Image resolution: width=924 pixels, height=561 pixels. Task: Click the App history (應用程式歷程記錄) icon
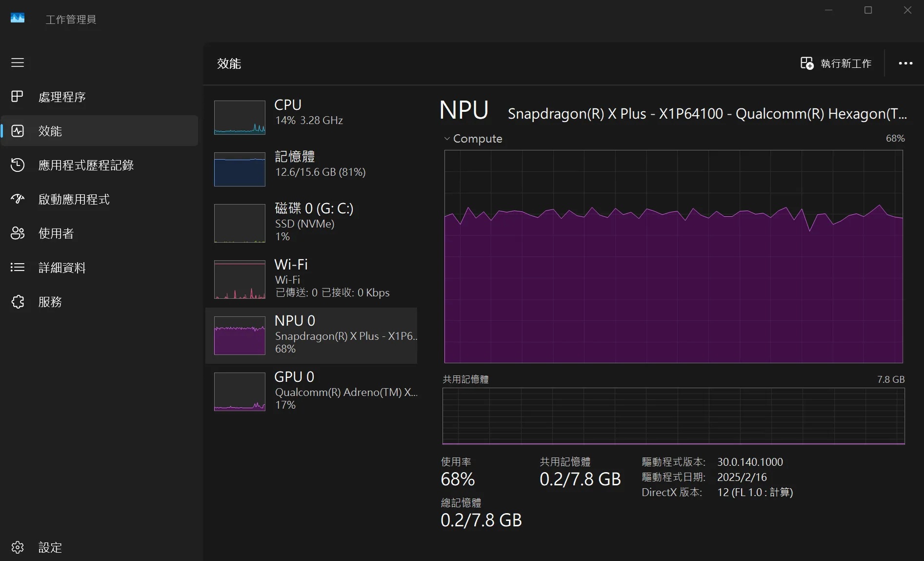18,165
